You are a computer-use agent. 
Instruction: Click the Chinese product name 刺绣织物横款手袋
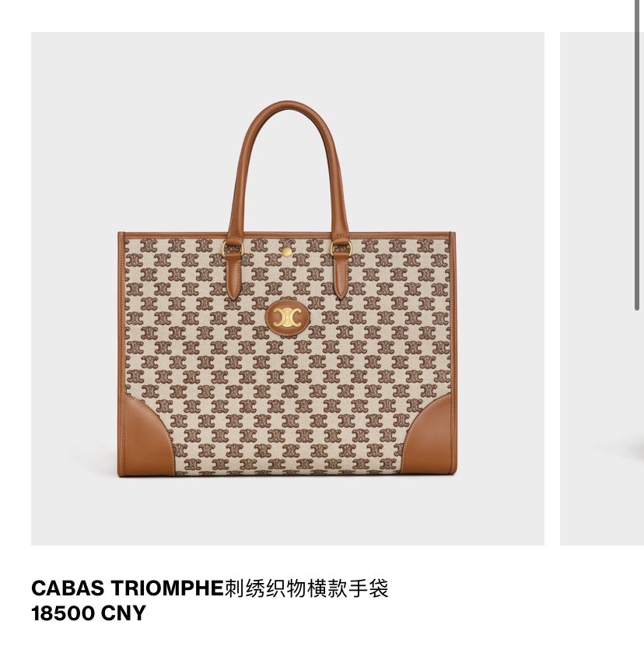pos(306,588)
